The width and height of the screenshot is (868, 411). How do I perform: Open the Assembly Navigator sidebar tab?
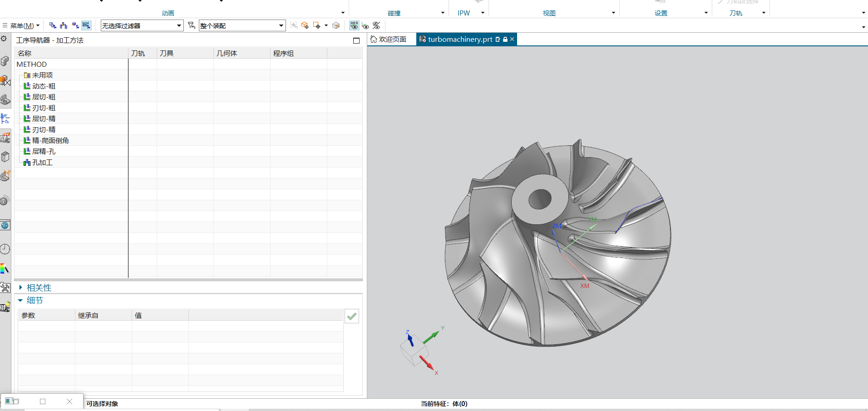5,61
